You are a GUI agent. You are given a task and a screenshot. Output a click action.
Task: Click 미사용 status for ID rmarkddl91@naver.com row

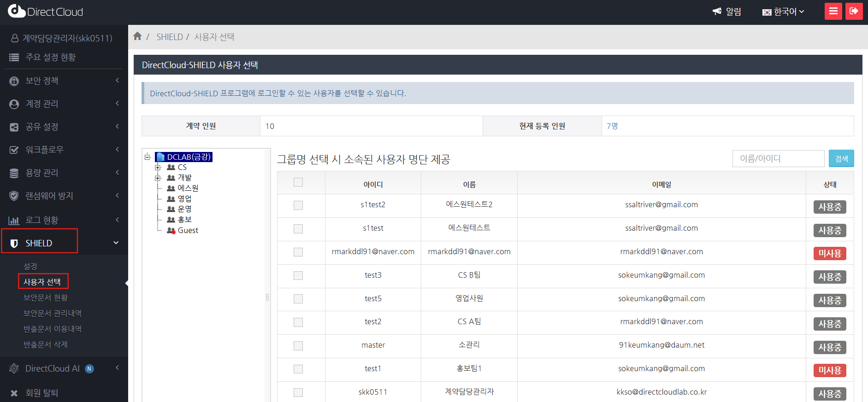coord(830,253)
